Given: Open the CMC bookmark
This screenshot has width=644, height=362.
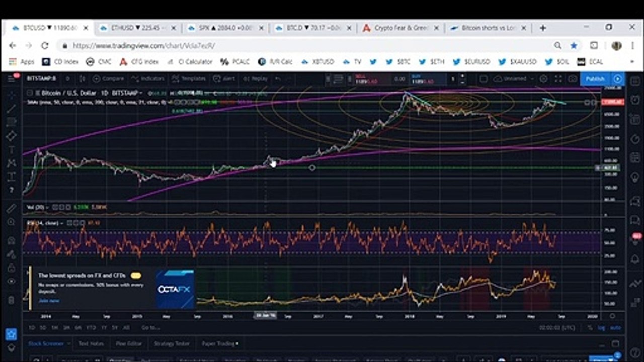Looking at the screenshot, I should point(99,62).
